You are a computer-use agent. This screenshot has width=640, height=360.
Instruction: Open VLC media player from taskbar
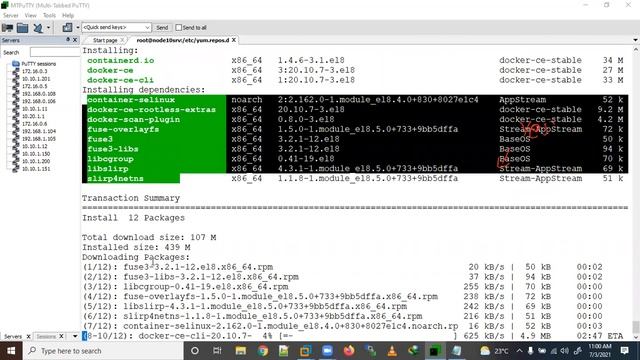click(392, 351)
